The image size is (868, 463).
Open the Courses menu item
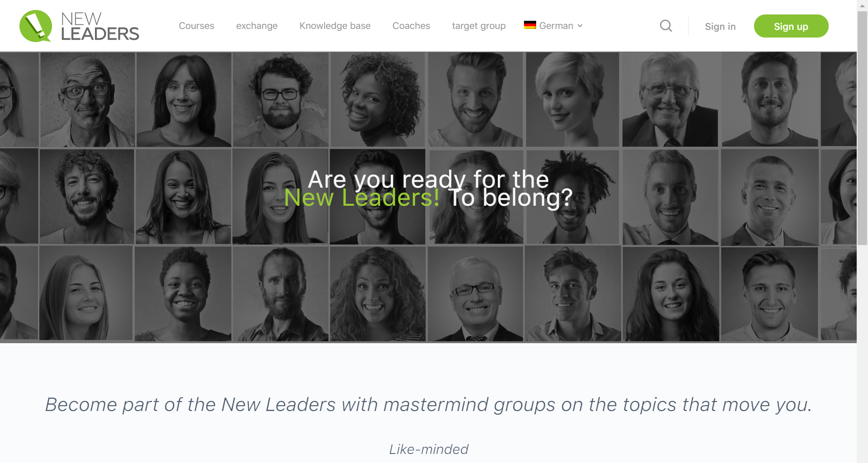196,26
